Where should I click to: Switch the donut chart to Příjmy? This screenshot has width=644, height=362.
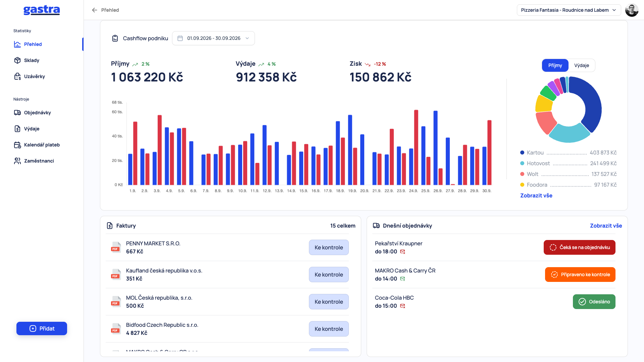555,65
